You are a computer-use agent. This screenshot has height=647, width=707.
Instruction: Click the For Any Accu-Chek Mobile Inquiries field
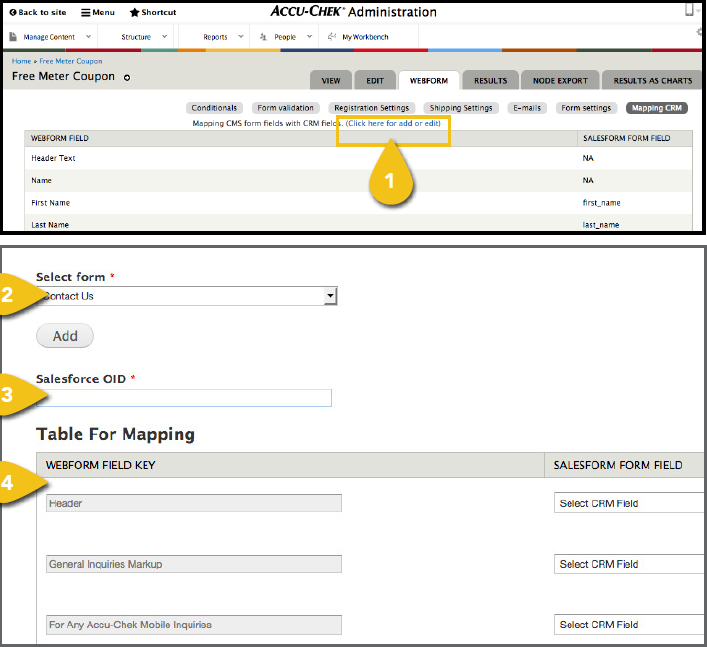pos(194,624)
